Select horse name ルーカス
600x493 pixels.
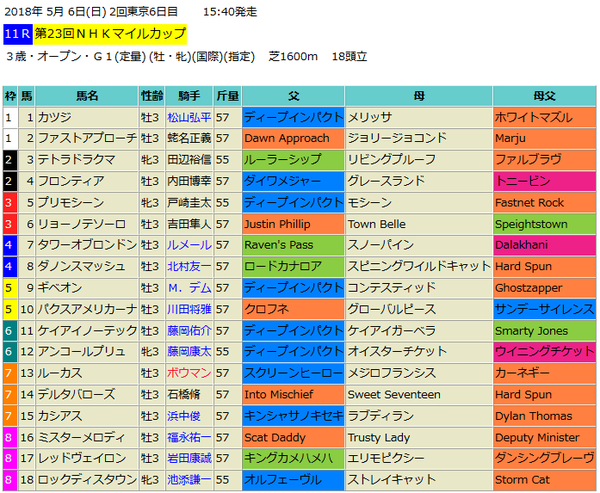coord(60,373)
